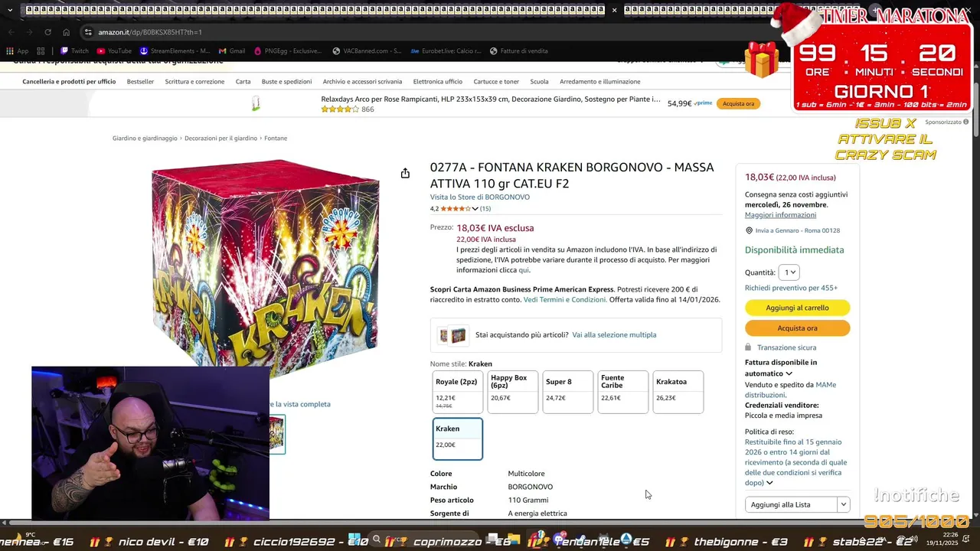
Task: Open Scrittura e correzione category
Action: pos(194,82)
